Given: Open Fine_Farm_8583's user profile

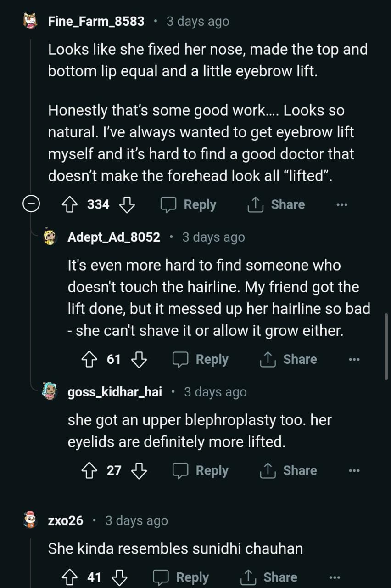Looking at the screenshot, I should pyautogui.click(x=96, y=22).
